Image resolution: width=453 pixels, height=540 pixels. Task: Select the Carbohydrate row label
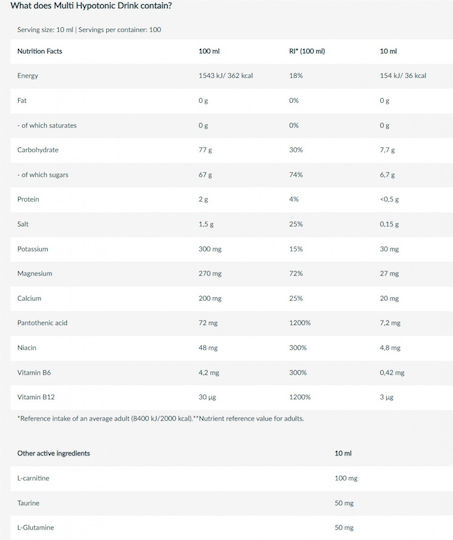coord(38,150)
